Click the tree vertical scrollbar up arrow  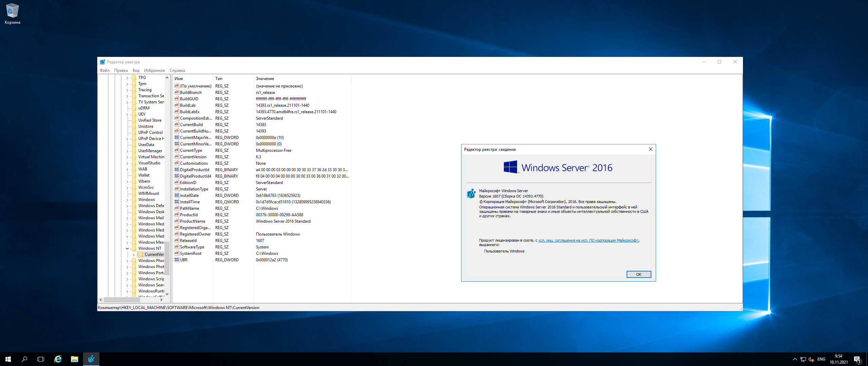(x=167, y=78)
